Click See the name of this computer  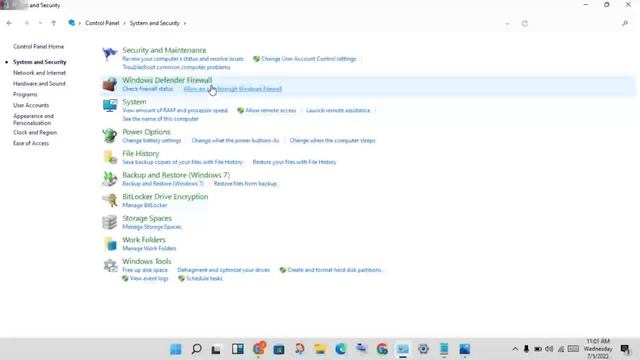tap(160, 119)
